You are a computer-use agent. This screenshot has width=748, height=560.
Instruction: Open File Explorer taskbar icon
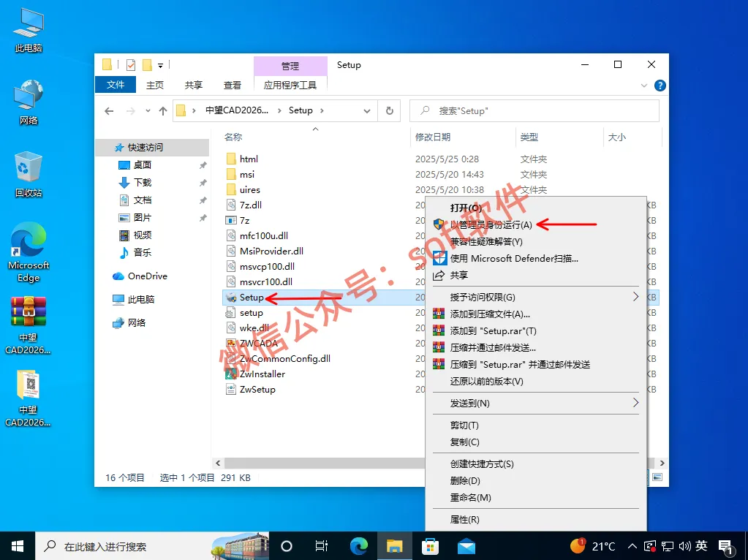(x=395, y=545)
